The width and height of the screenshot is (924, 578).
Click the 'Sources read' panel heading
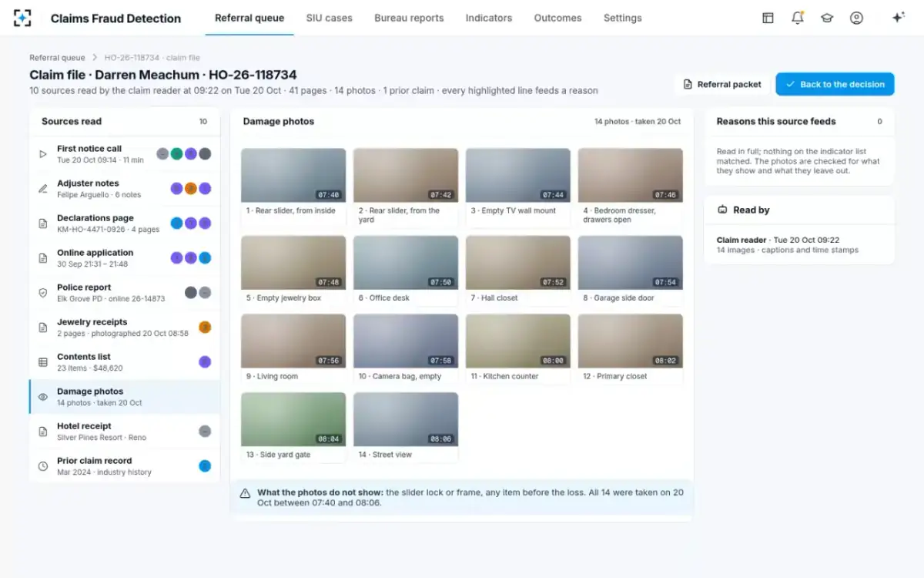[72, 121]
